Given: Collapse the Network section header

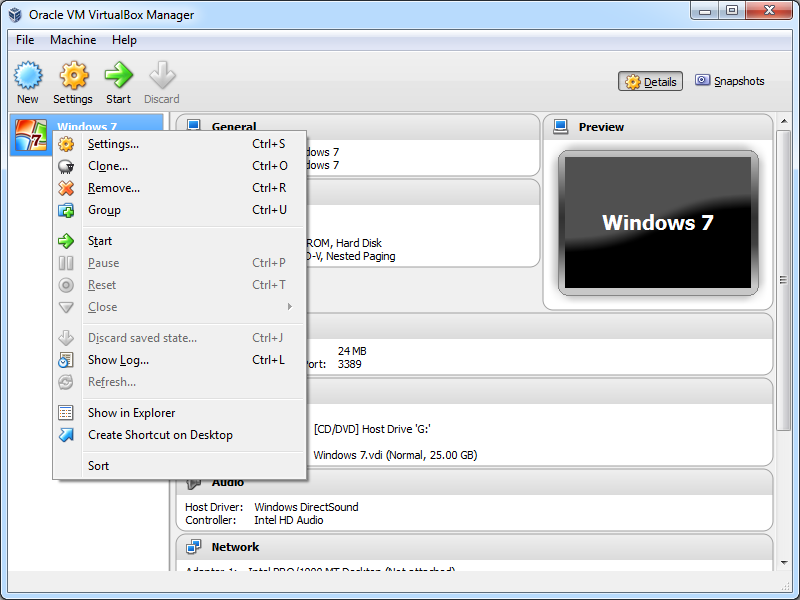Looking at the screenshot, I should (x=235, y=547).
